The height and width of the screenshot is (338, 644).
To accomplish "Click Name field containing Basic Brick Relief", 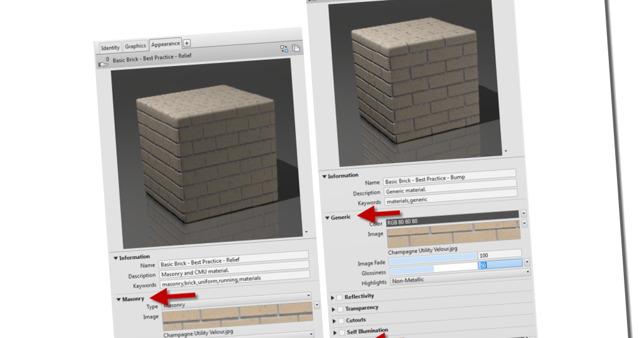I will pos(233,260).
